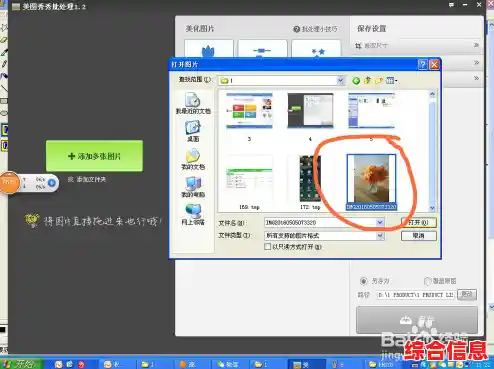Click the save 路径 path input field
494x369 pixels.
[416, 295]
